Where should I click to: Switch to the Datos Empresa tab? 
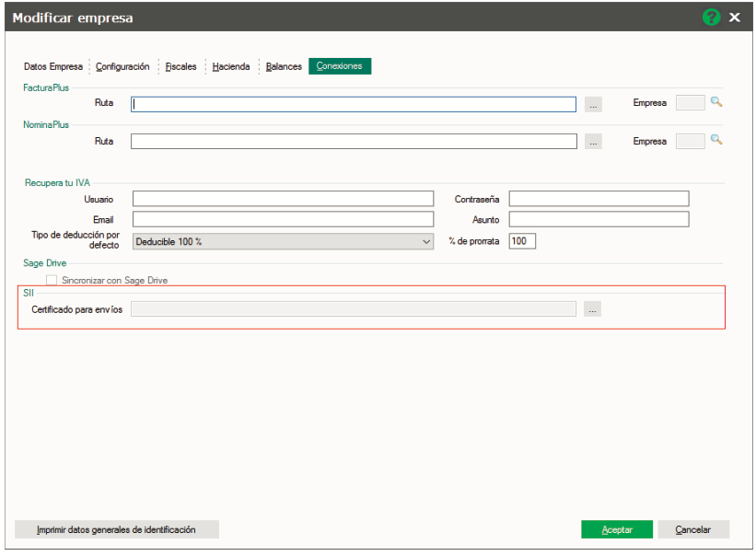click(53, 66)
